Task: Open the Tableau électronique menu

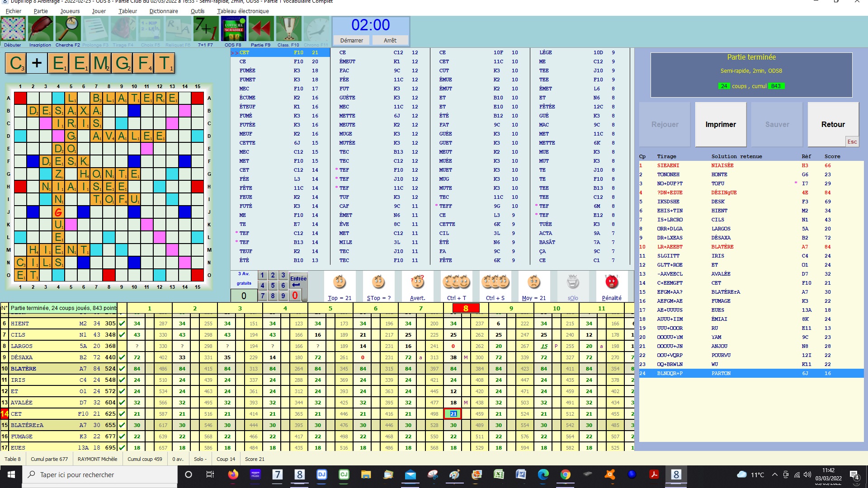Action: tap(242, 11)
